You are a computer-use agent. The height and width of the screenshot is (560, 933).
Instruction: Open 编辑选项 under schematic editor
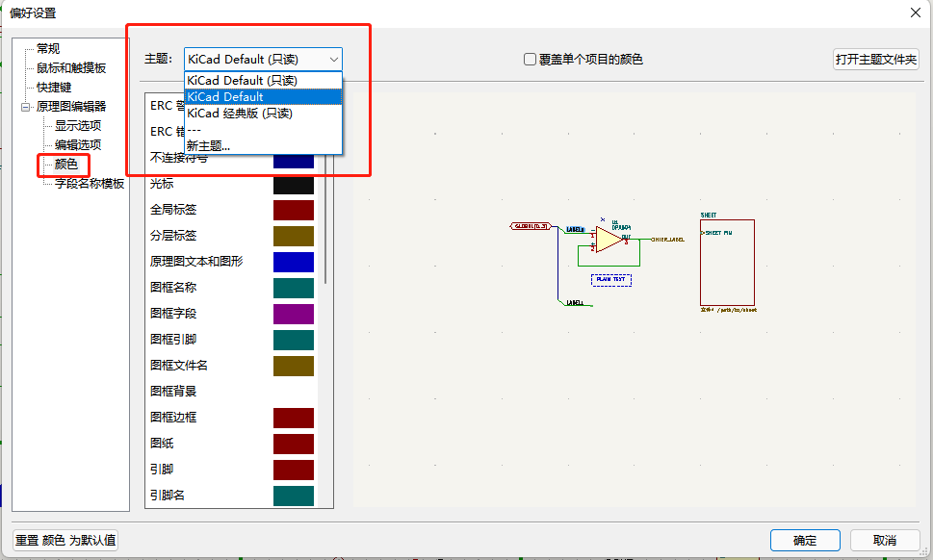click(x=78, y=145)
